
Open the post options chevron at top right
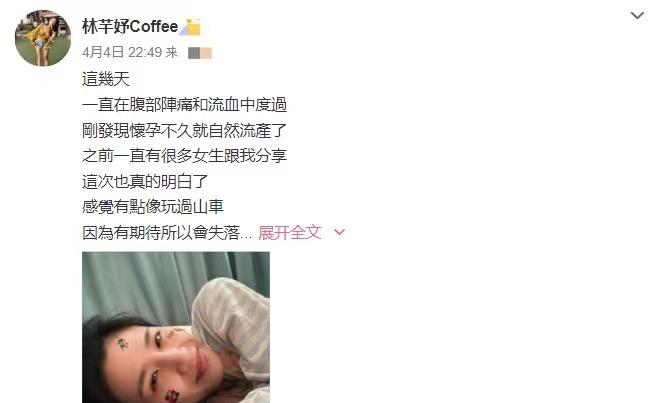click(637, 16)
